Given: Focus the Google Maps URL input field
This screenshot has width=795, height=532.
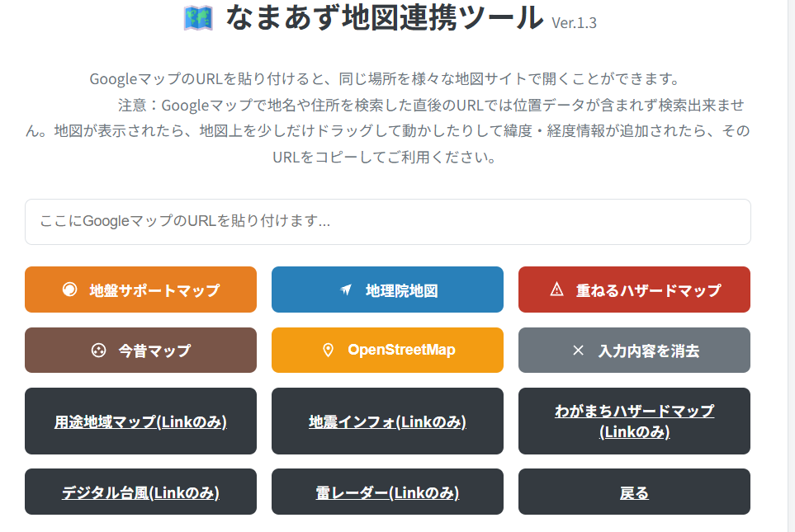Looking at the screenshot, I should pyautogui.click(x=387, y=222).
